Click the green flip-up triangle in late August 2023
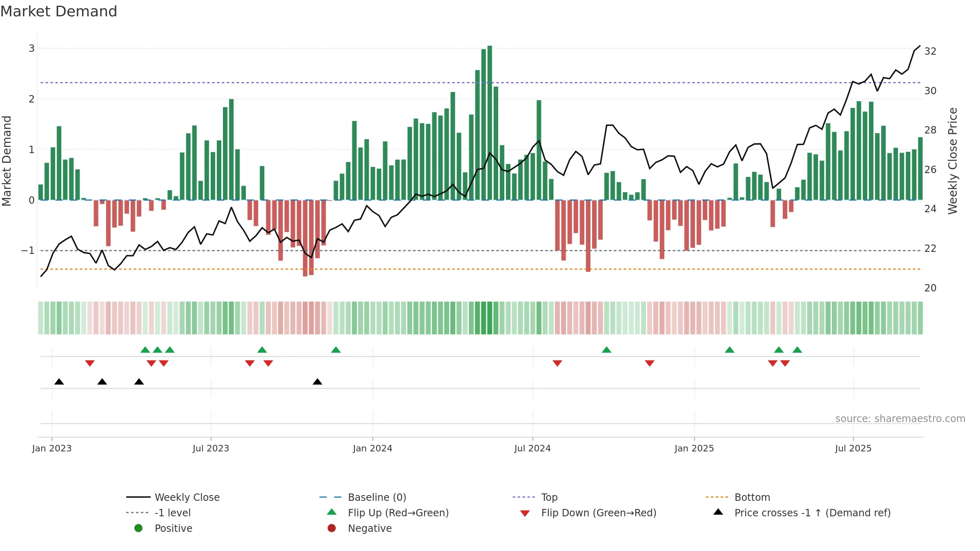This screenshot has height=551, width=980. (262, 350)
